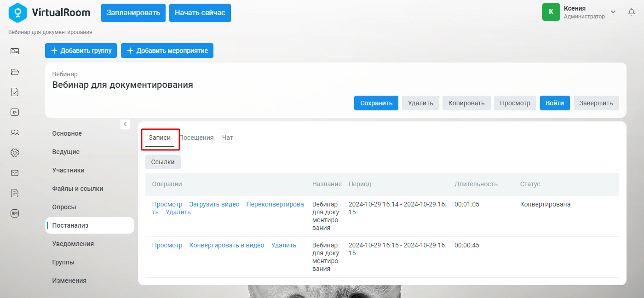This screenshot has height=298, width=644.
Task: Open the Опросы section
Action: click(x=64, y=207)
